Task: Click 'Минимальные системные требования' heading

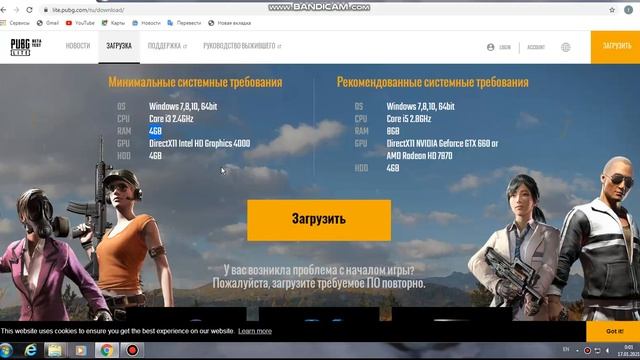Action: (195, 82)
